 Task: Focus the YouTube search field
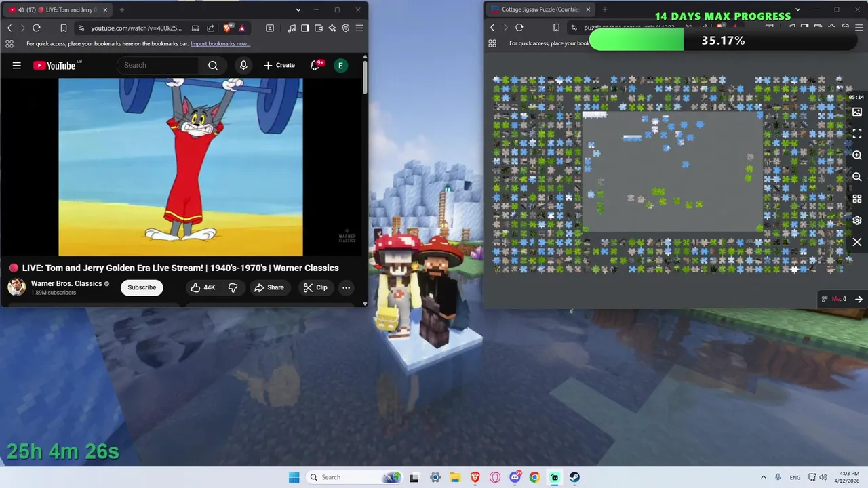point(157,65)
